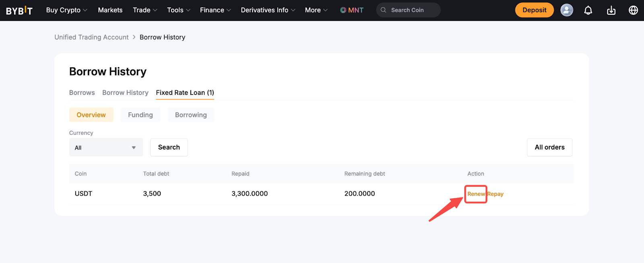The image size is (644, 263).
Task: Switch to the Borrows tab
Action: pyautogui.click(x=82, y=92)
